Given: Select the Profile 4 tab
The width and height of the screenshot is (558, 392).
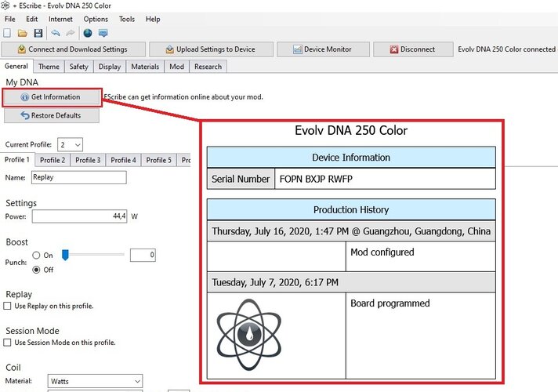Looking at the screenshot, I should pyautogui.click(x=123, y=160).
